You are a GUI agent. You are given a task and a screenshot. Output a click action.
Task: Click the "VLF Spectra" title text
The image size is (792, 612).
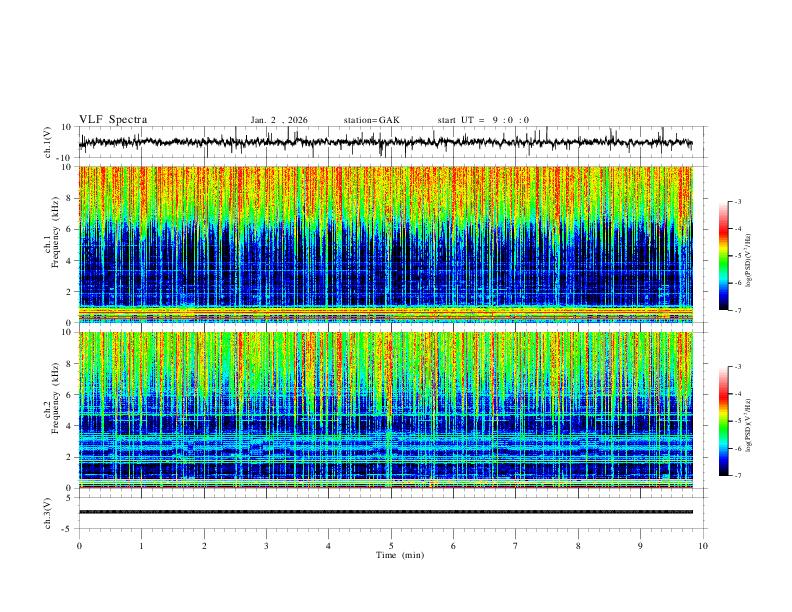point(113,120)
